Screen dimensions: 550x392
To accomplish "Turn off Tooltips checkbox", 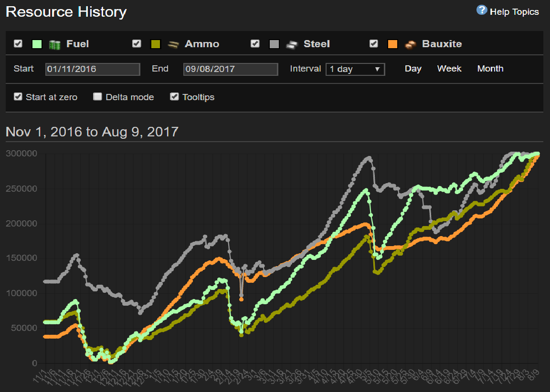I will (174, 97).
